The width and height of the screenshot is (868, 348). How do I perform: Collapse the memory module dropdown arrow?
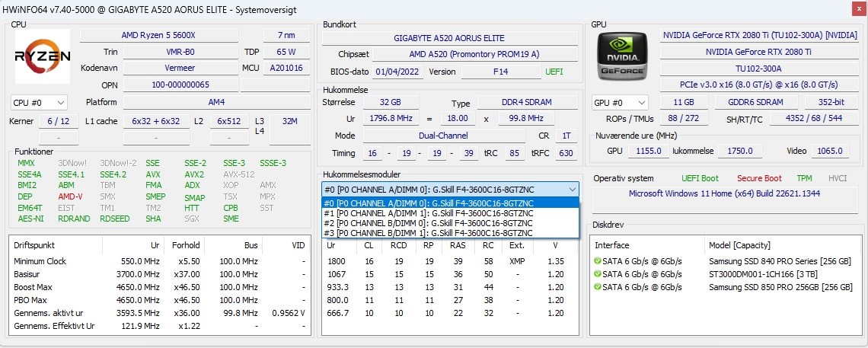pos(572,189)
